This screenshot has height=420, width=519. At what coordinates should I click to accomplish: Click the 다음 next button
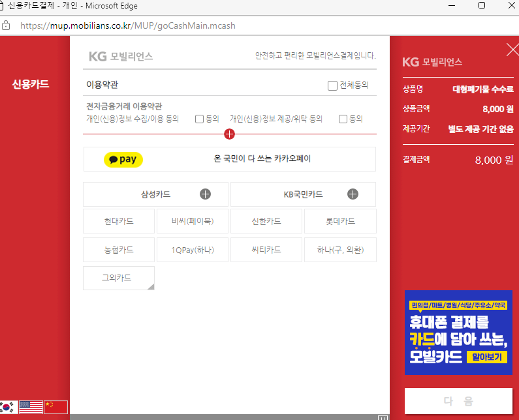point(458,401)
